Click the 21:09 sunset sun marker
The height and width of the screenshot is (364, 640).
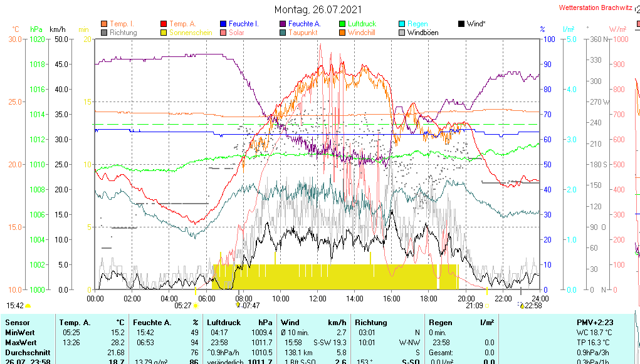click(x=487, y=306)
